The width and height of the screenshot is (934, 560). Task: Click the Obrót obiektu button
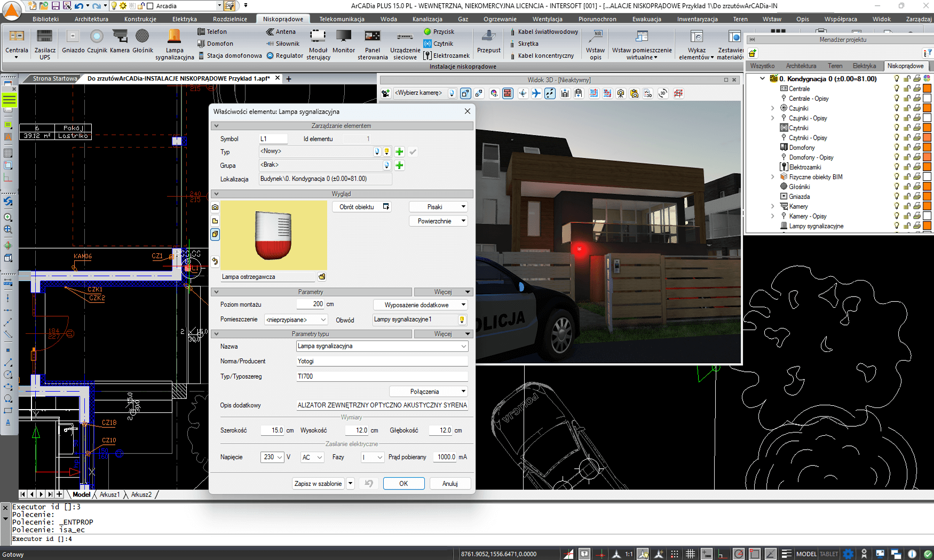point(362,207)
